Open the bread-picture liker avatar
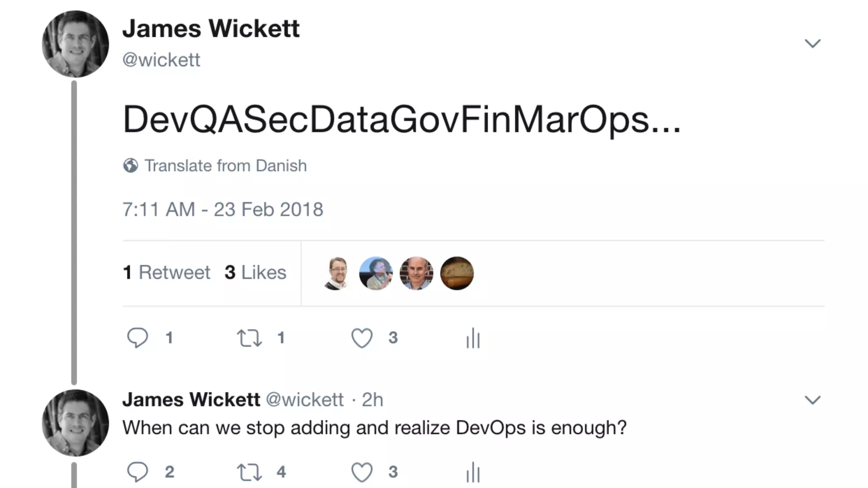Image resolution: width=868 pixels, height=488 pixels. click(457, 273)
